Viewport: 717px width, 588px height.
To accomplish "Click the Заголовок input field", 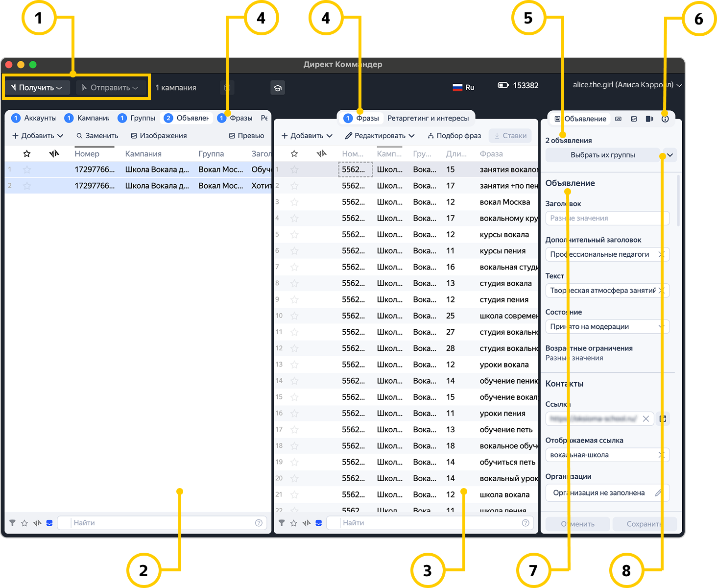I will point(607,218).
